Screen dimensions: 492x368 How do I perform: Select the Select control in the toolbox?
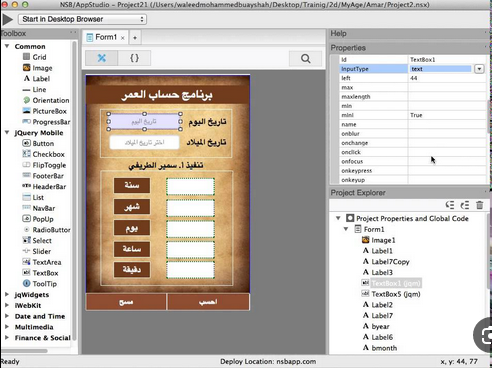37,240
